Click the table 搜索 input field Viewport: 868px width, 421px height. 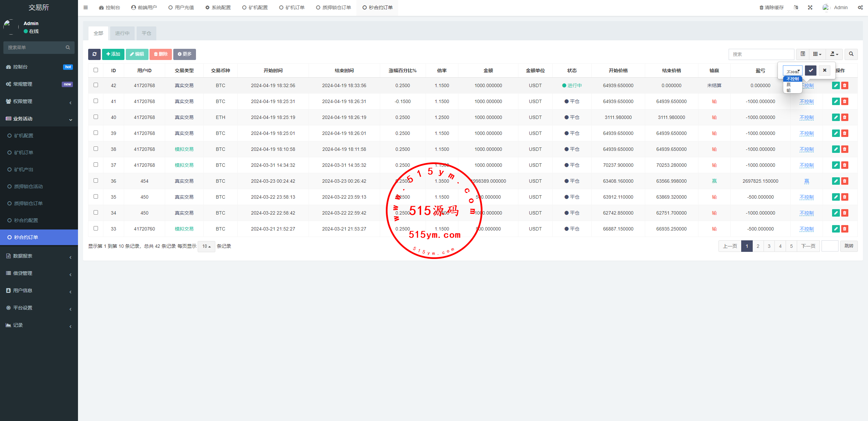tap(761, 54)
